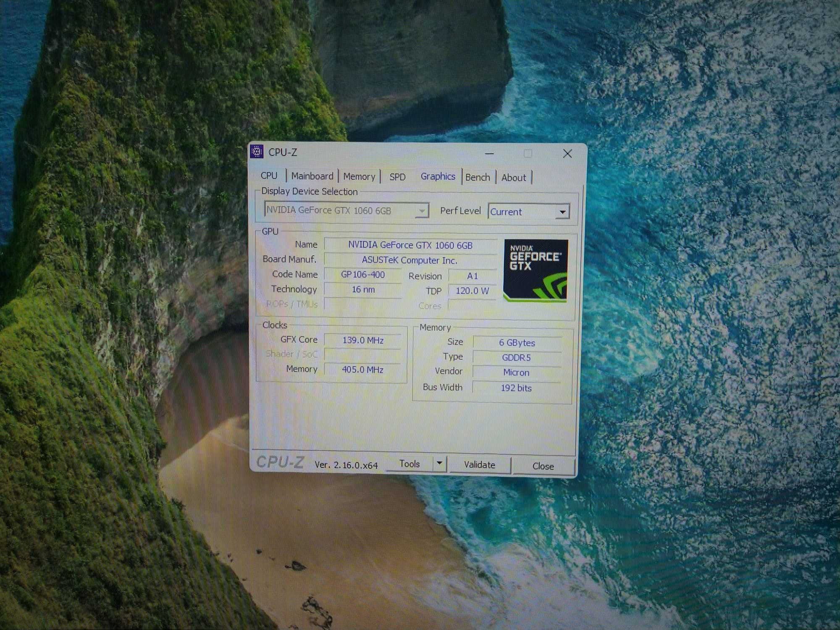Click the Validate button
Viewport: 840px width, 630px height.
[480, 465]
